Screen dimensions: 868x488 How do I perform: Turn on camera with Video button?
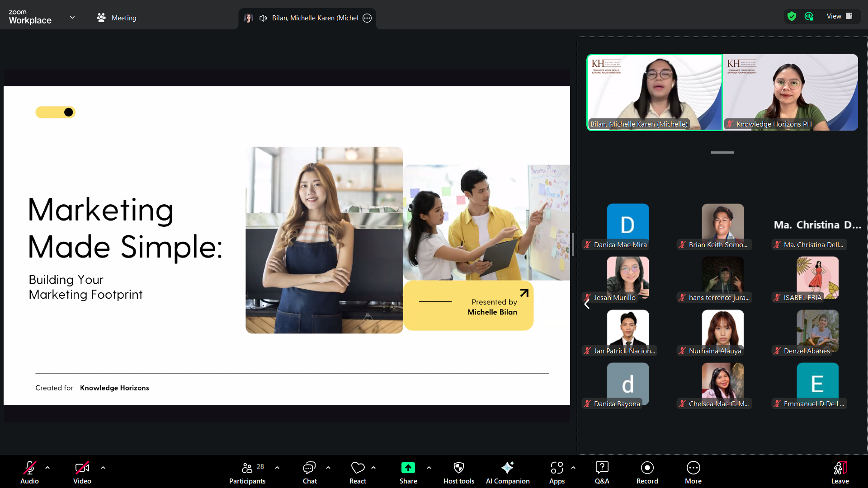(x=82, y=468)
